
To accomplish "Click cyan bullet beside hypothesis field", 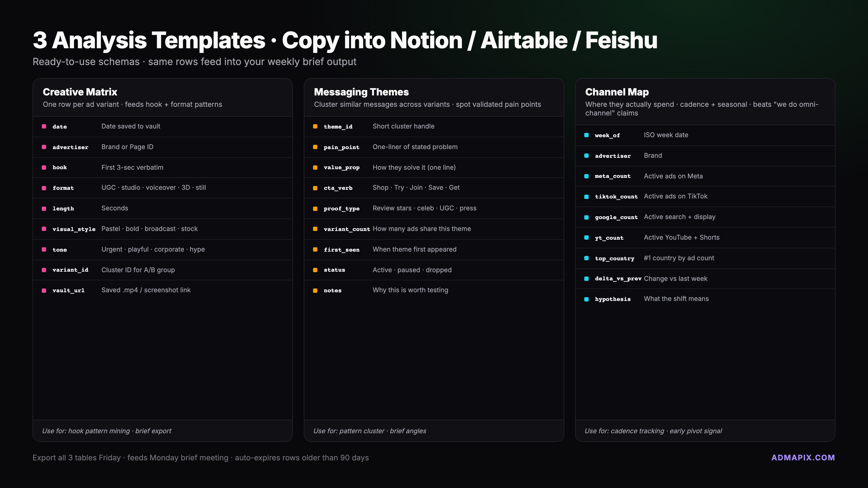I will pyautogui.click(x=586, y=299).
